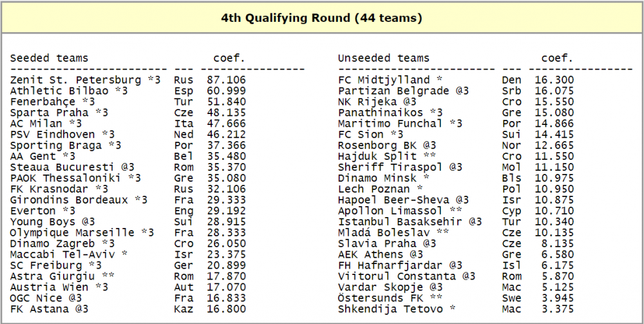Click FK Astana at list bottom
Image resolution: width=644 pixels, height=324 pixels.
39,309
